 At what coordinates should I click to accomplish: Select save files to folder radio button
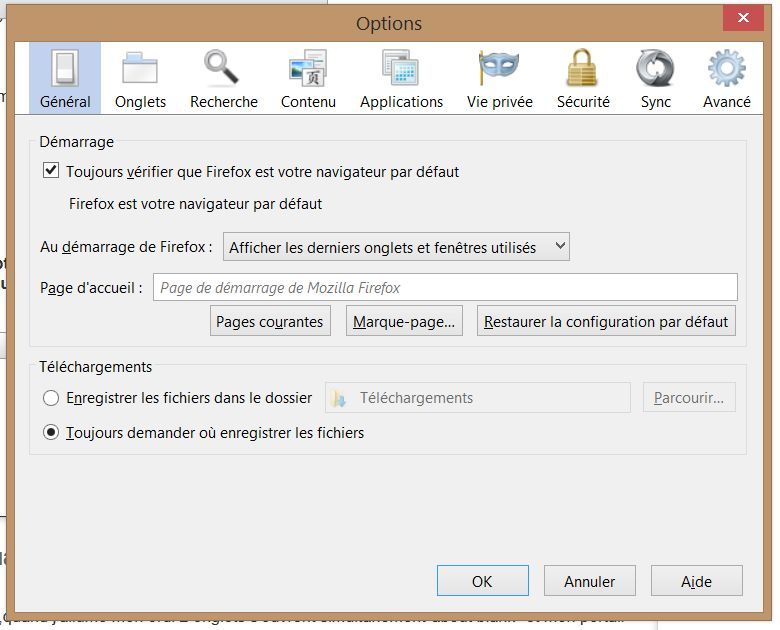pos(51,398)
